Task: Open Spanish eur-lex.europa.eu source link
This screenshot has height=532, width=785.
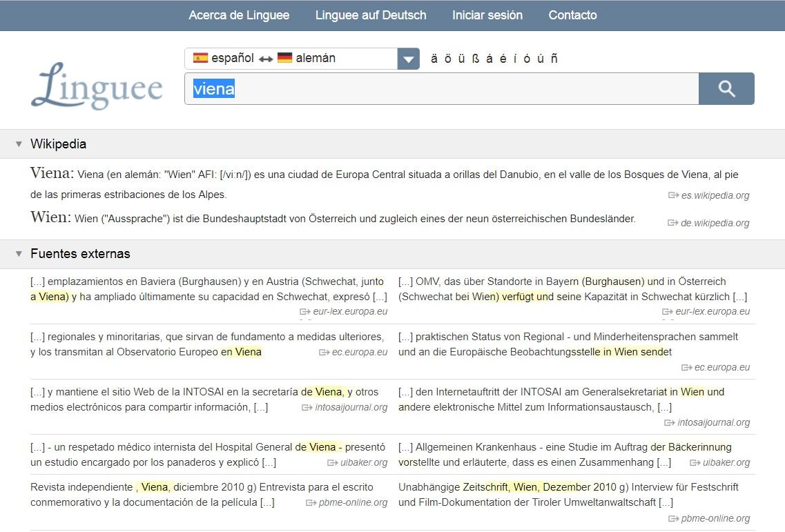Action: click(343, 311)
